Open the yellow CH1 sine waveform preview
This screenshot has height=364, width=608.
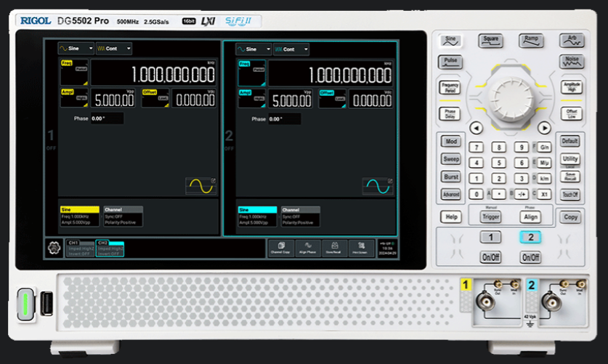point(200,186)
